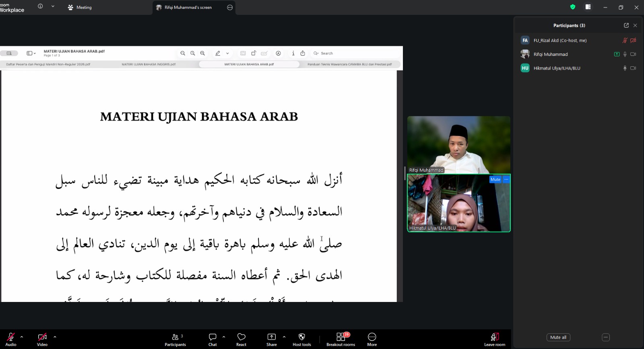
Task: Open the React menu
Action: coord(242,339)
